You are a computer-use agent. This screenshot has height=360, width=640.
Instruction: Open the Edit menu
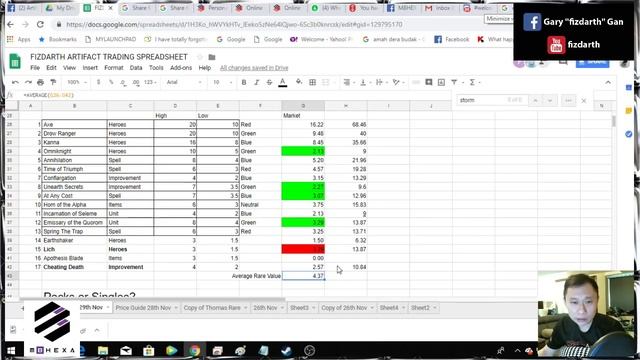[x=51, y=68]
